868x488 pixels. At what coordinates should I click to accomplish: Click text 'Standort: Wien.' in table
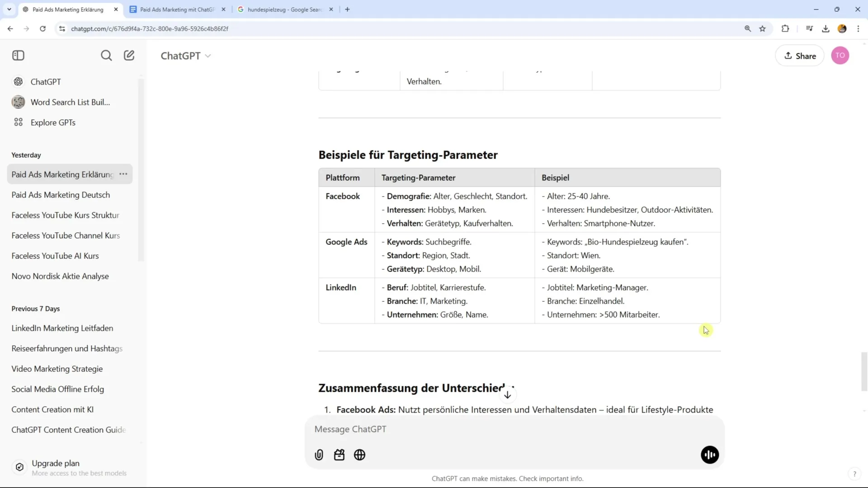(574, 255)
